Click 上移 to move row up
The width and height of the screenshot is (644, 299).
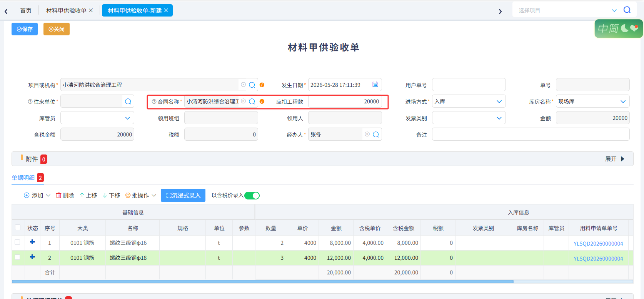point(88,195)
